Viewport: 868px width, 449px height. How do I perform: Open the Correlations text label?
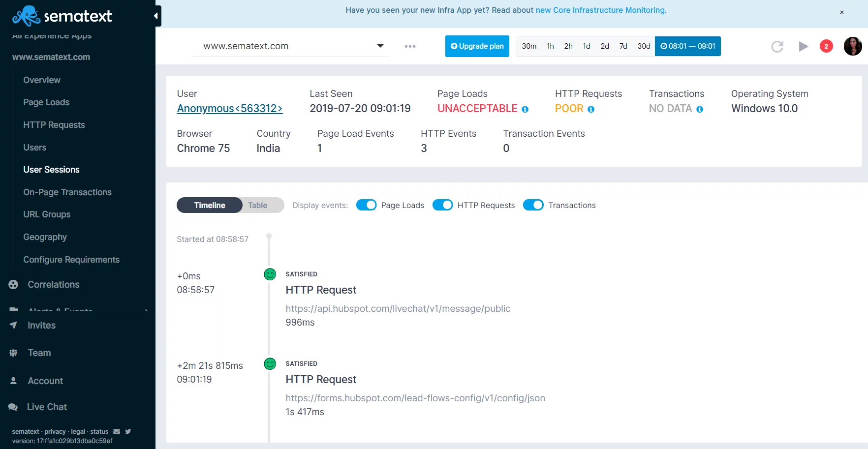(x=54, y=284)
